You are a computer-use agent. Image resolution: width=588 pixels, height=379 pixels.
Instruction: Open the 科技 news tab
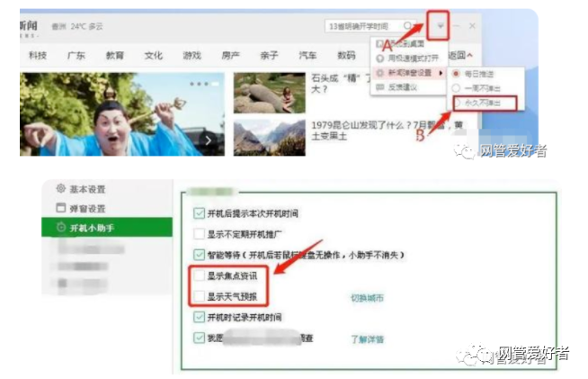[x=38, y=55]
